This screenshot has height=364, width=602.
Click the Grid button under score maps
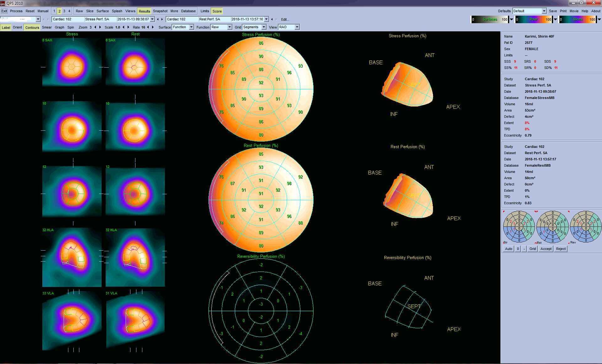click(x=532, y=249)
